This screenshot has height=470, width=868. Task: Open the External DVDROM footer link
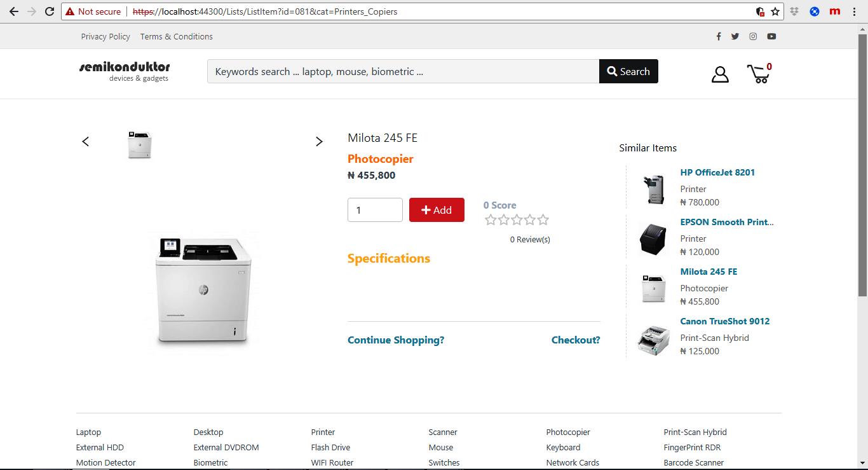click(x=226, y=448)
